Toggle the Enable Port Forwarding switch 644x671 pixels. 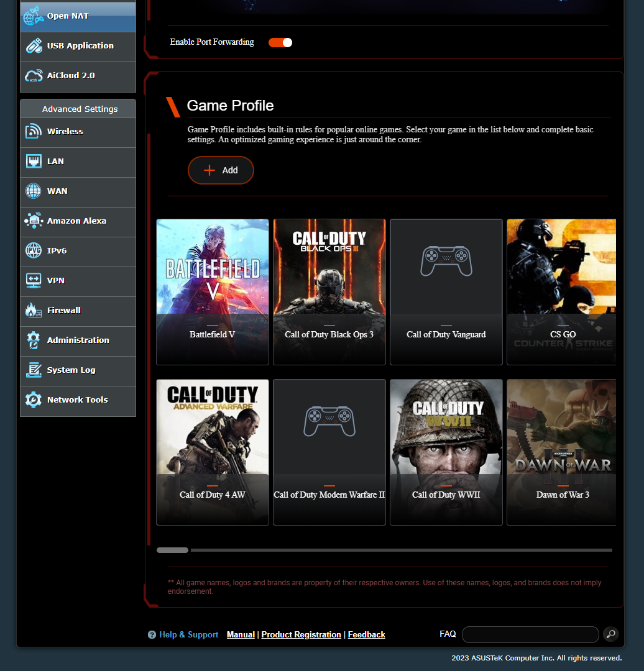[280, 42]
